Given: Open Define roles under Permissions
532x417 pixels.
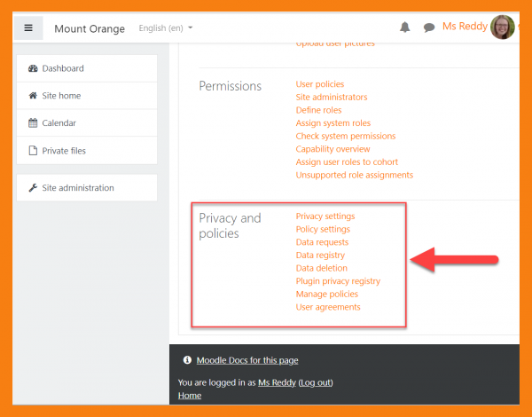Looking at the screenshot, I should click(x=320, y=110).
